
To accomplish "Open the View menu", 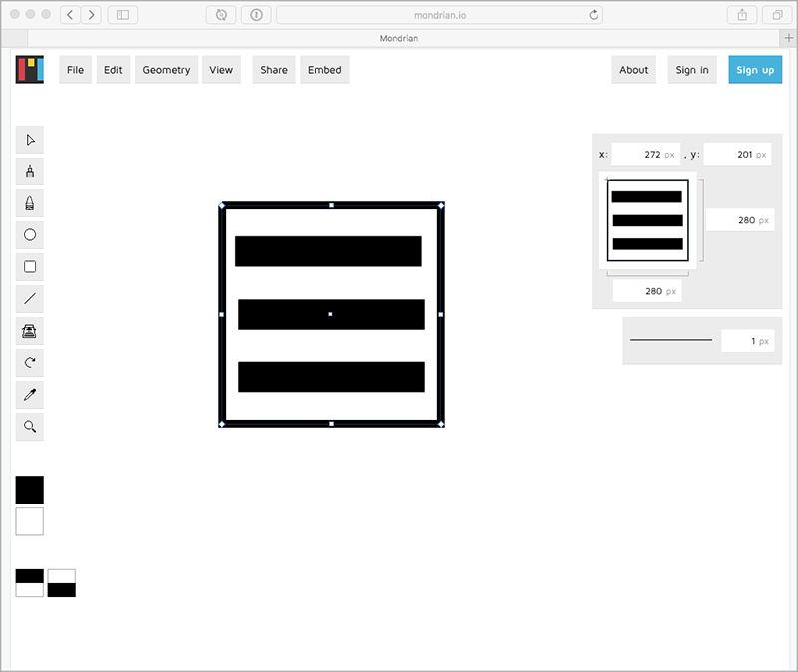I will click(x=221, y=70).
